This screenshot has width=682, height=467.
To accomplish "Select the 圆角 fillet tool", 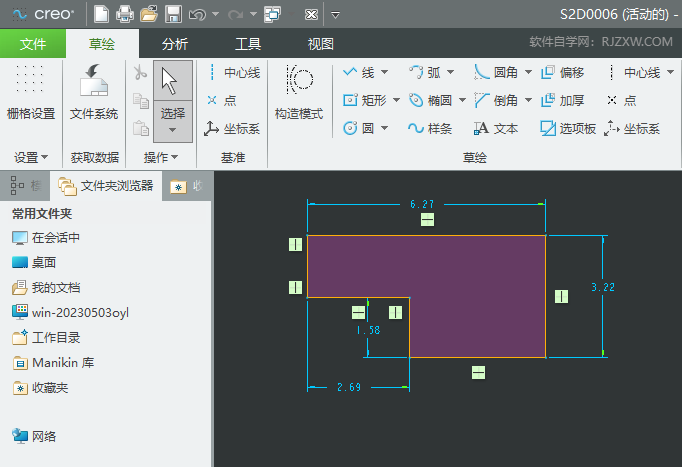I will [496, 72].
